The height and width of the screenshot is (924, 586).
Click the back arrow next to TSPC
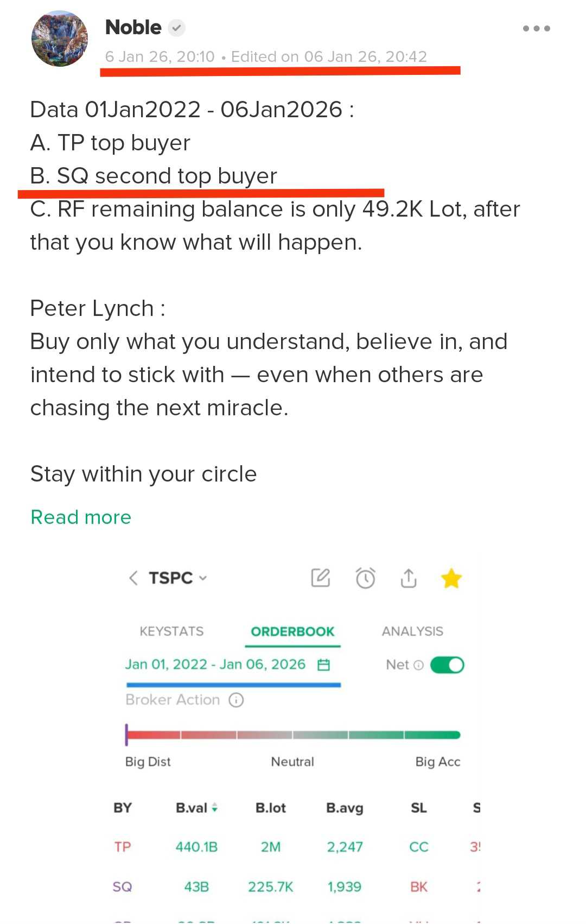(133, 578)
